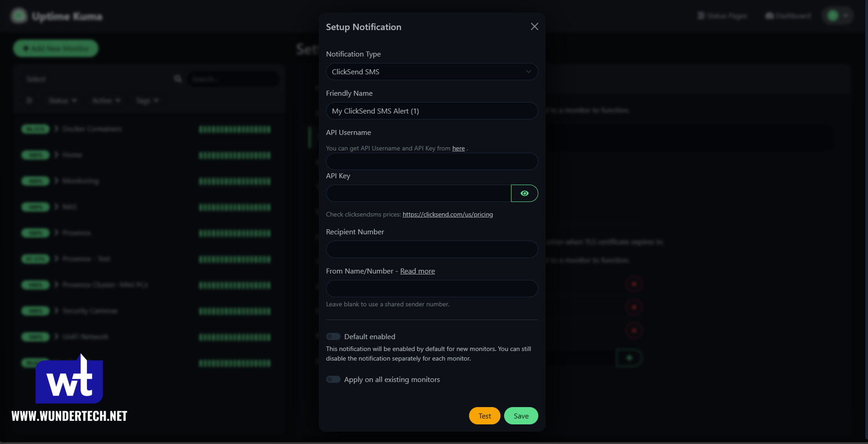Focus the Recipient Number field
The height and width of the screenshot is (444, 868).
(x=432, y=249)
